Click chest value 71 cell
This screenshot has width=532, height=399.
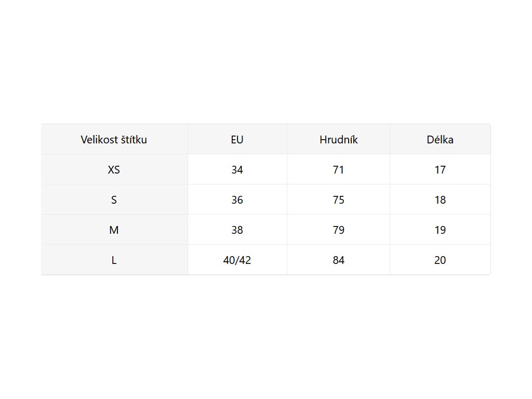coord(338,170)
